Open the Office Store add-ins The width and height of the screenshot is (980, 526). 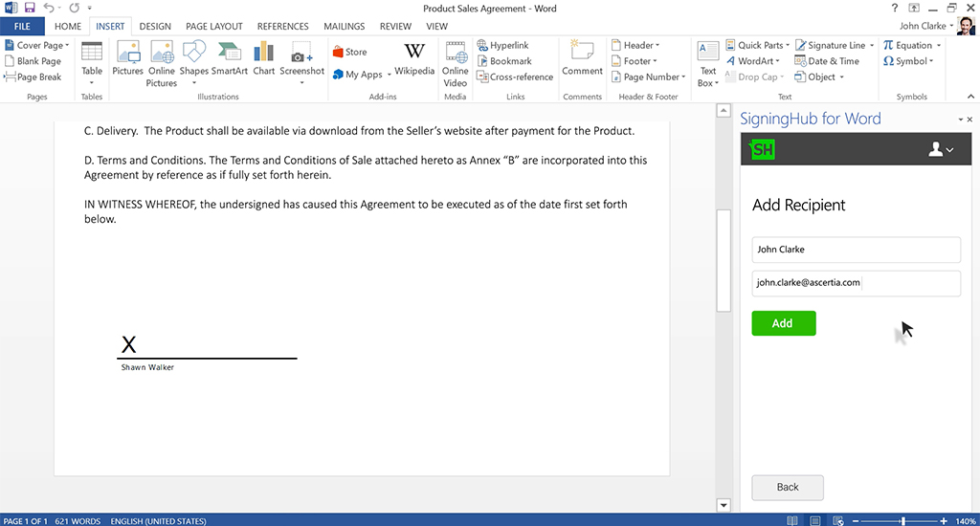350,52
